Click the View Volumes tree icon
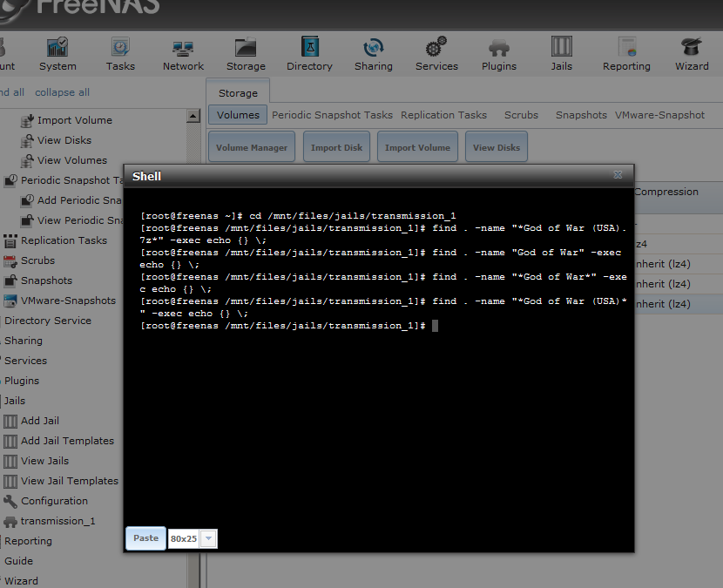 [x=27, y=160]
